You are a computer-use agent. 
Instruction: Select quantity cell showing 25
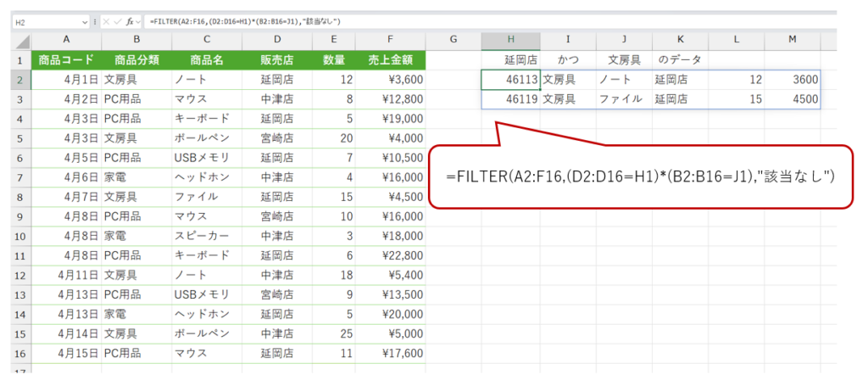point(334,333)
